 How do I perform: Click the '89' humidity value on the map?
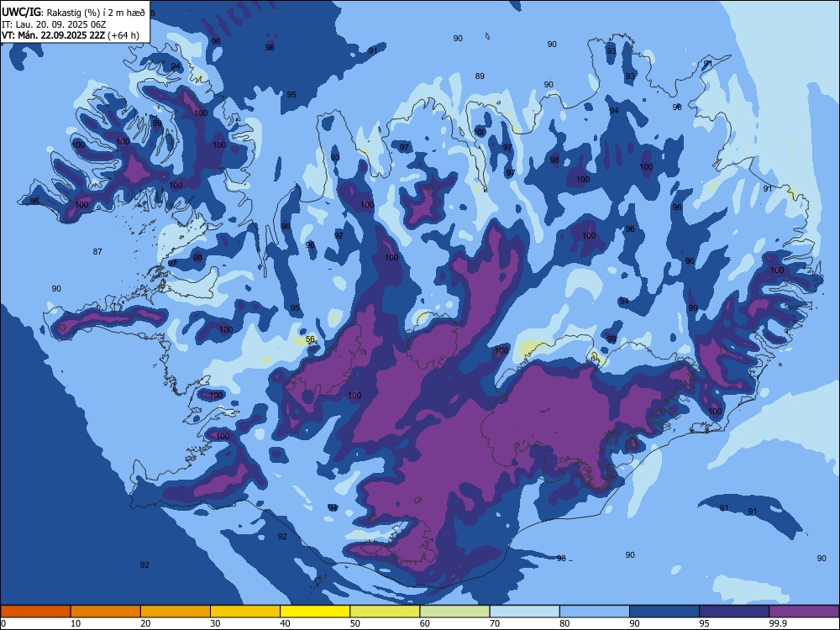(480, 76)
